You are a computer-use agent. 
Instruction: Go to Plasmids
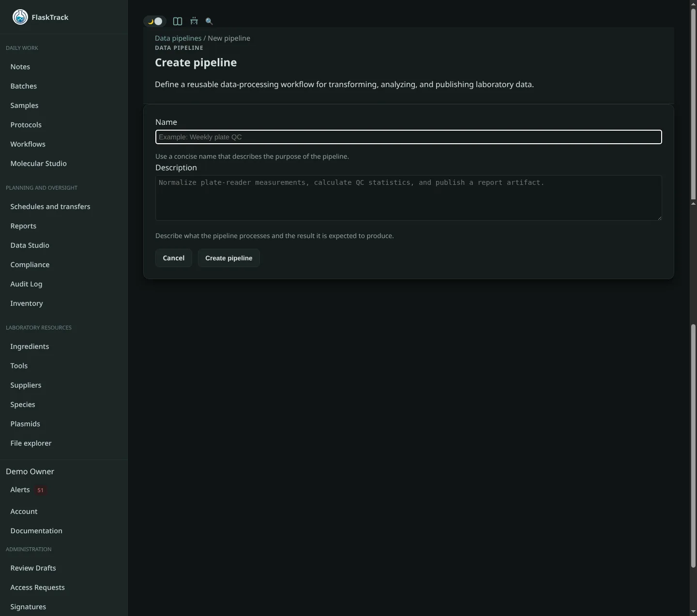(x=25, y=424)
